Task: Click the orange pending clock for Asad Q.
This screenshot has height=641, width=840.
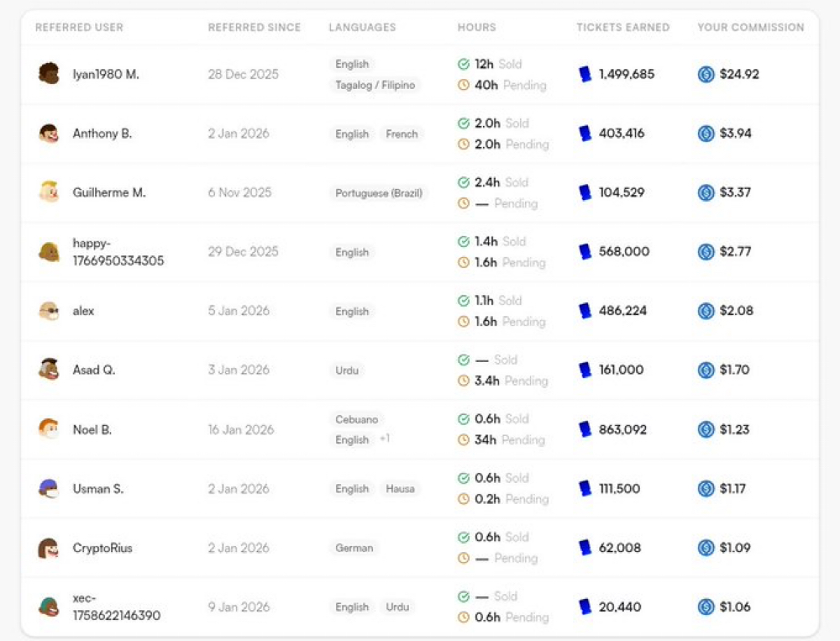Action: (x=464, y=381)
